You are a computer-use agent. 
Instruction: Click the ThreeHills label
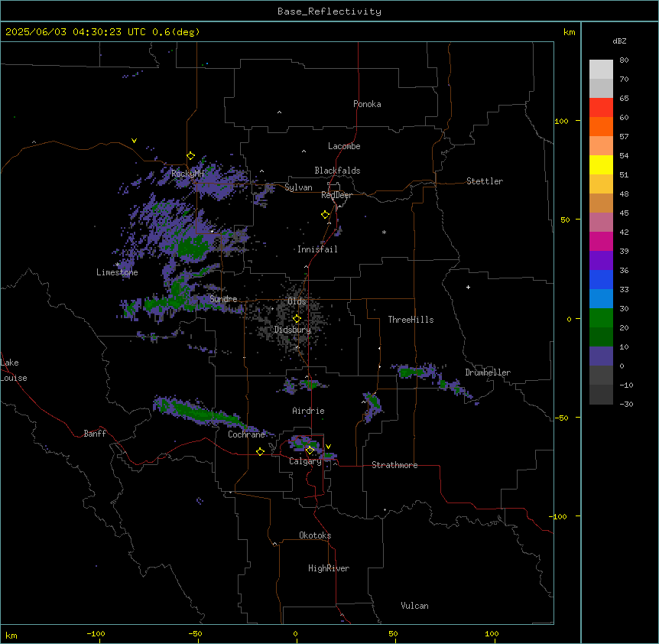coord(411,320)
